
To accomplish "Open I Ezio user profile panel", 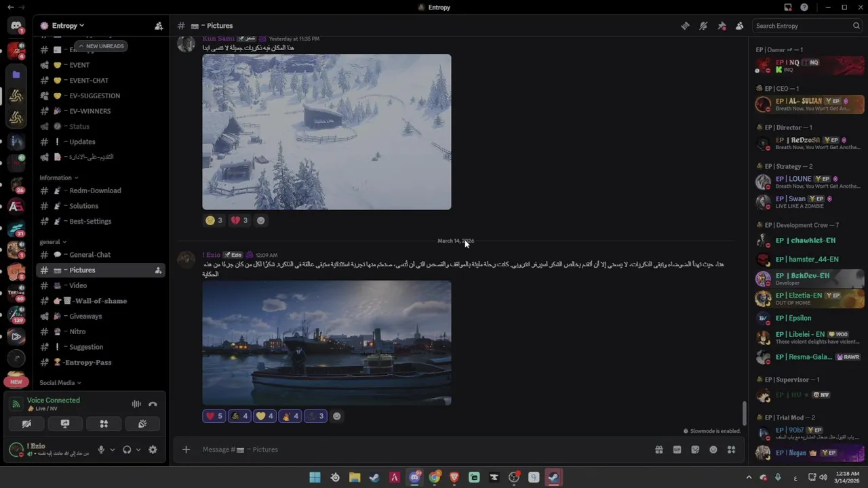I will pos(49,449).
